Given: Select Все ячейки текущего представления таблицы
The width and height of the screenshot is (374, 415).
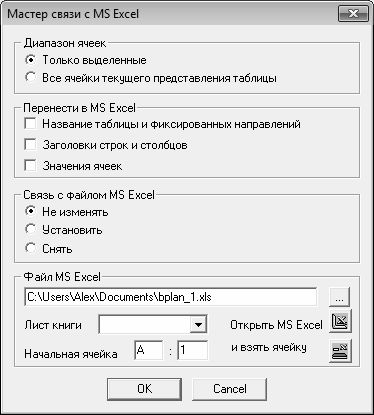Looking at the screenshot, I should tap(30, 78).
